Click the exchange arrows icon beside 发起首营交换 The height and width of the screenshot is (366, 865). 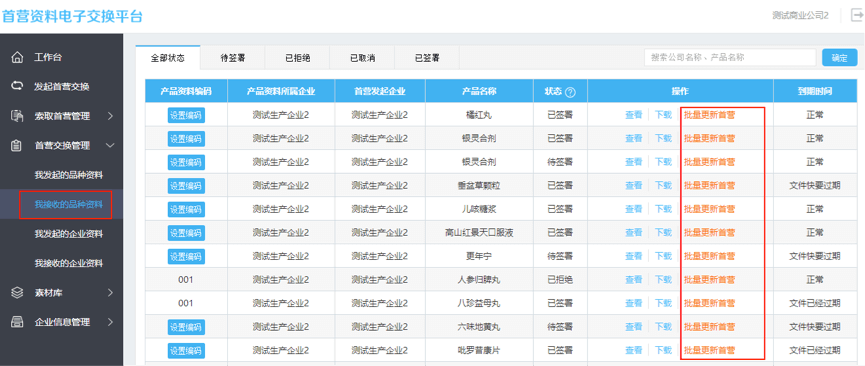click(x=18, y=86)
